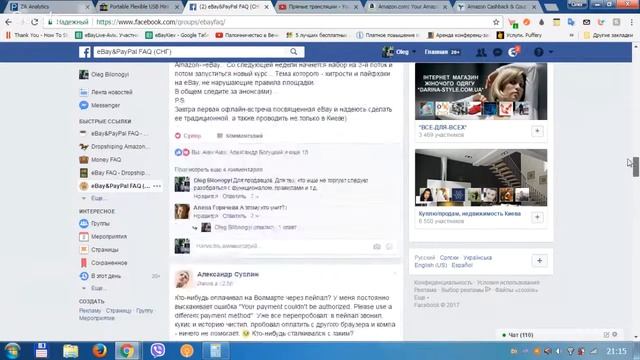Join group ВСЕ ДЛЯ ВСЕХ plus button
This screenshot has height=360, width=640.
(x=537, y=131)
